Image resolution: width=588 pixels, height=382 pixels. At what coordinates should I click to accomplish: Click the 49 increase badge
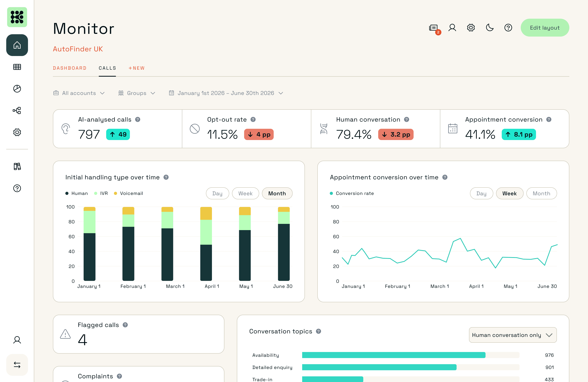[118, 134]
